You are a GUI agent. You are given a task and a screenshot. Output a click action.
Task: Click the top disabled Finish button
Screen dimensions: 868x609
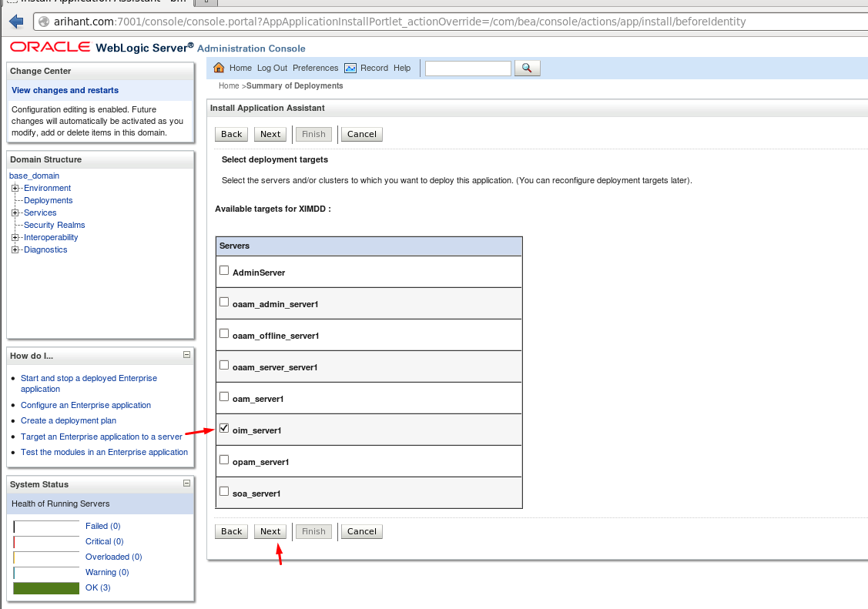[x=313, y=135]
